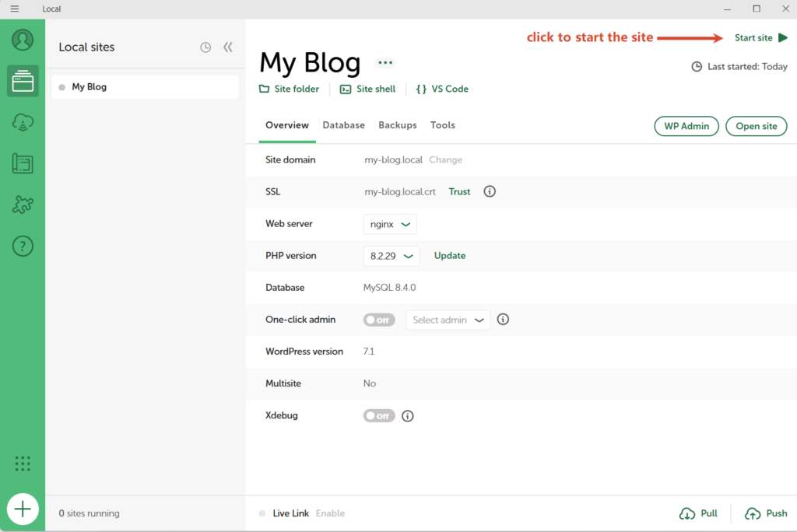797x532 pixels.
Task: Open the Connect cloud icon in sidebar
Action: coord(23,122)
